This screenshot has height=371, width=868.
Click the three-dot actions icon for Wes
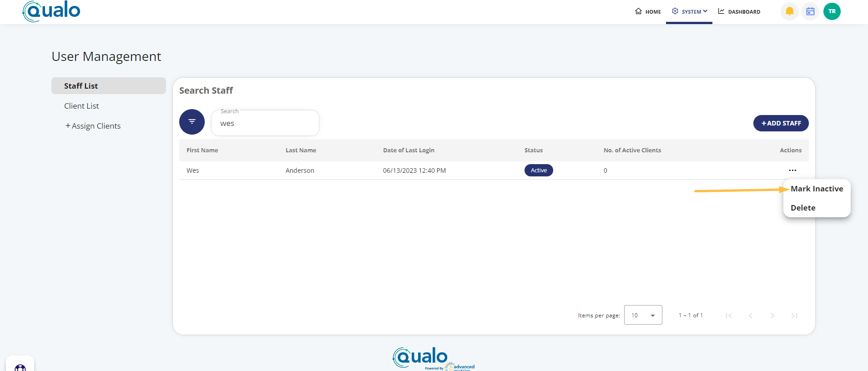pos(792,170)
